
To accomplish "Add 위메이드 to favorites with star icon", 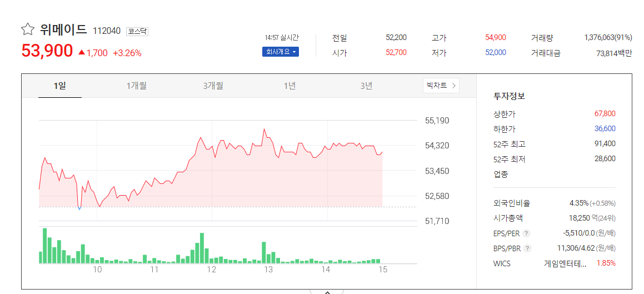I will coord(28,29).
